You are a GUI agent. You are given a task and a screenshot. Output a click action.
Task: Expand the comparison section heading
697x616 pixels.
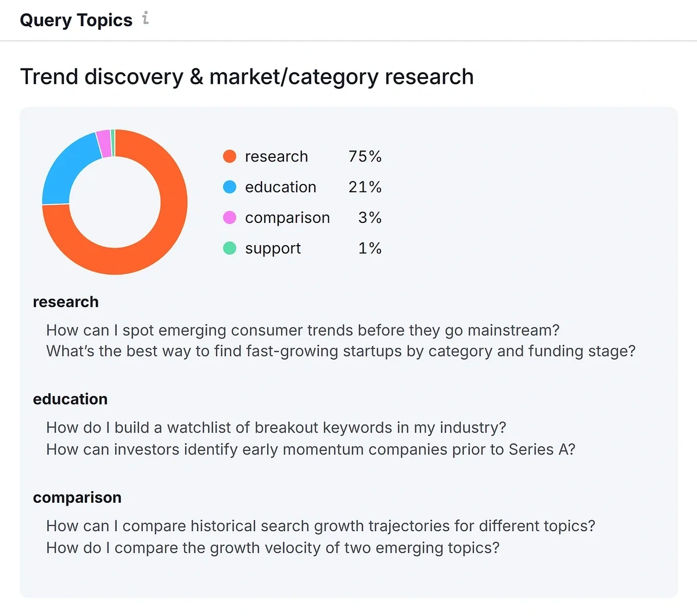tap(77, 498)
